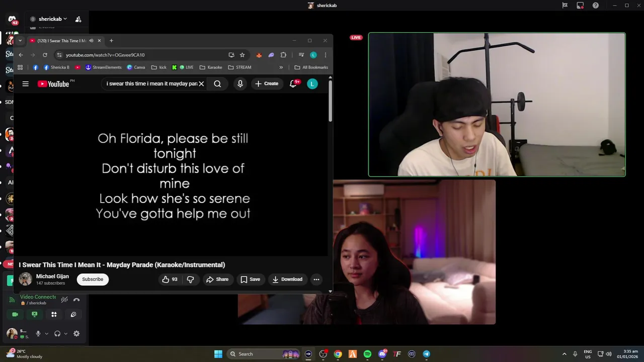Open Discord activities button
This screenshot has height=362, width=644.
54,314
